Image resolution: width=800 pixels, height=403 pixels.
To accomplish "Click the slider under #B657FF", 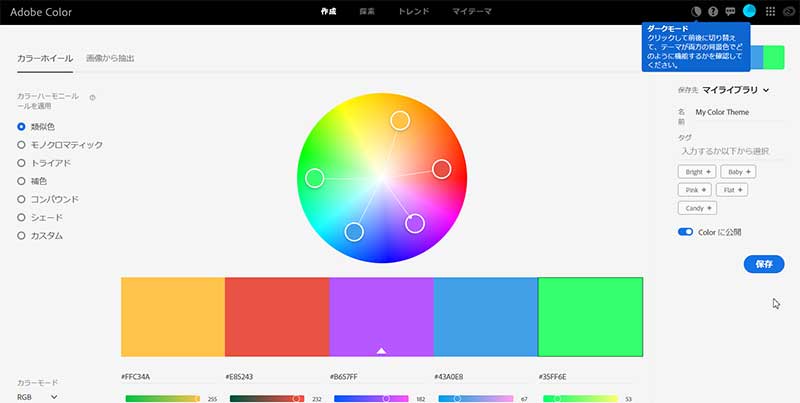I will [x=371, y=398].
